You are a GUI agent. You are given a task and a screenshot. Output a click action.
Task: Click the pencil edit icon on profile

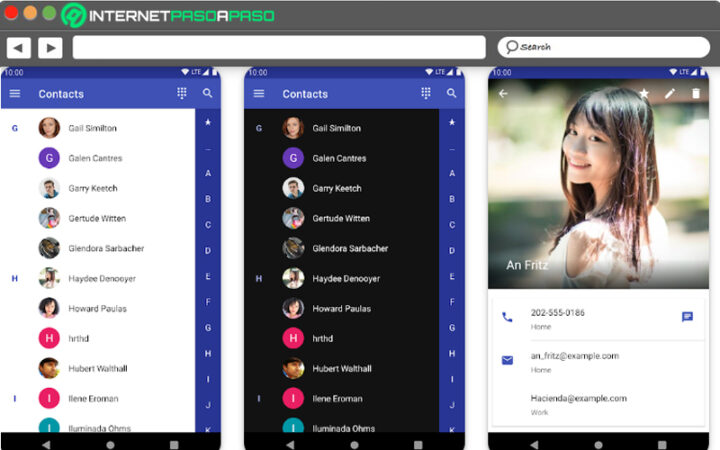click(x=670, y=93)
